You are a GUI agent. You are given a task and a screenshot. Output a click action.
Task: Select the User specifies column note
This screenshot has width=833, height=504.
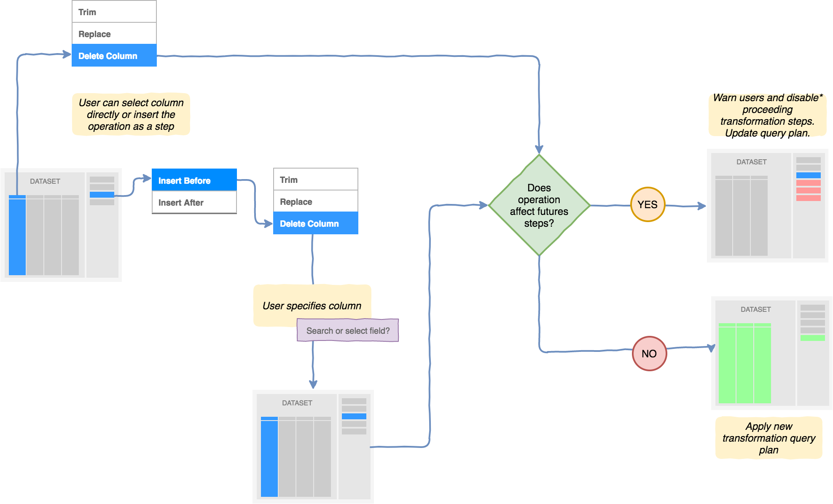coord(312,306)
